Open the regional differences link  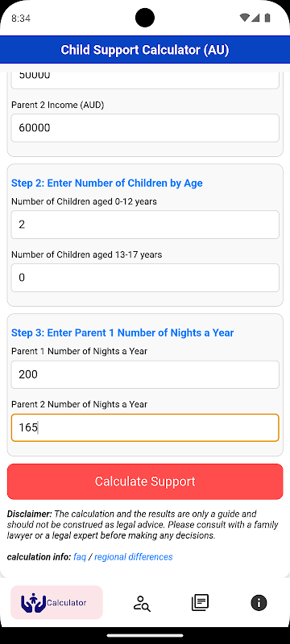[134, 557]
